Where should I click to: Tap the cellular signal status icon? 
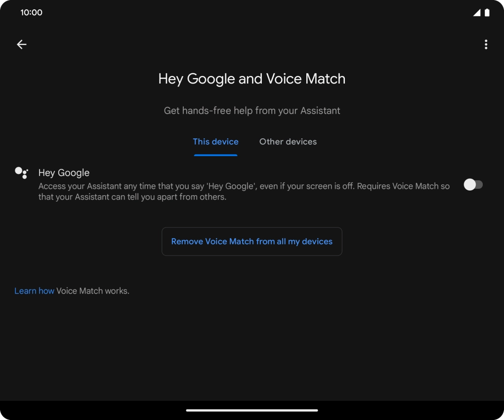[476, 13]
